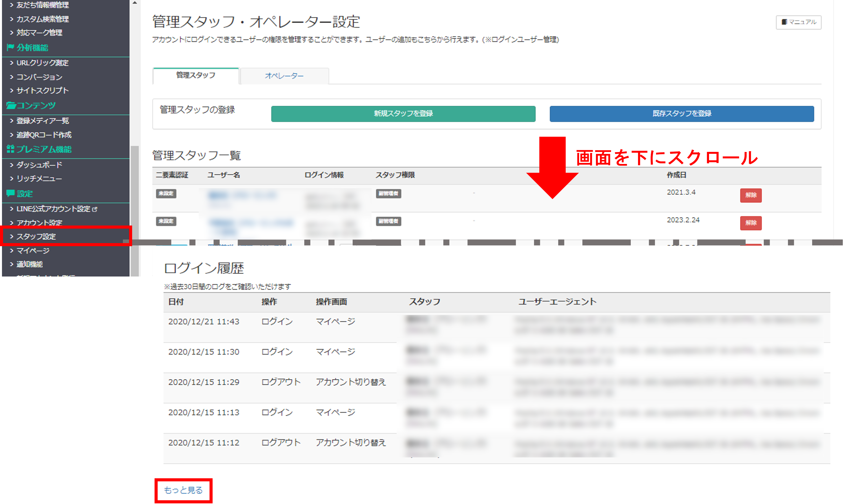Open 通知機能 in the sidebar
This screenshot has height=504, width=846.
(x=29, y=265)
